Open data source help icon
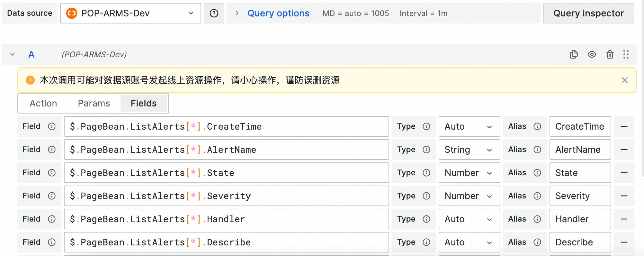The height and width of the screenshot is (256, 644). (214, 13)
